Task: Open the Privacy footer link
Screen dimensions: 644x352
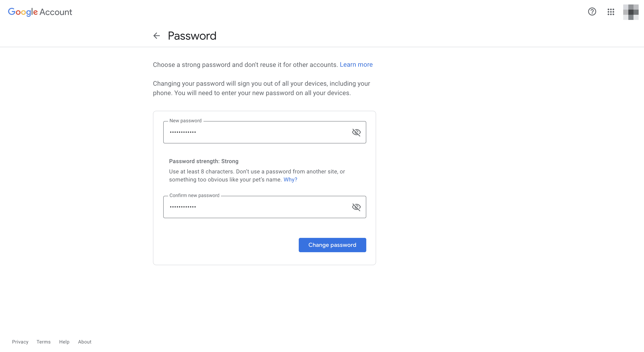Action: pos(20,342)
